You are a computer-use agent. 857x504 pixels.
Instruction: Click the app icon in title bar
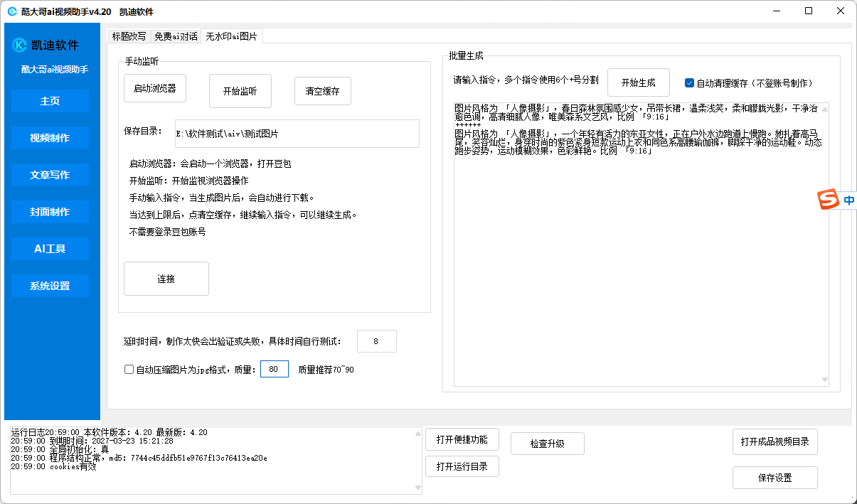[12, 11]
